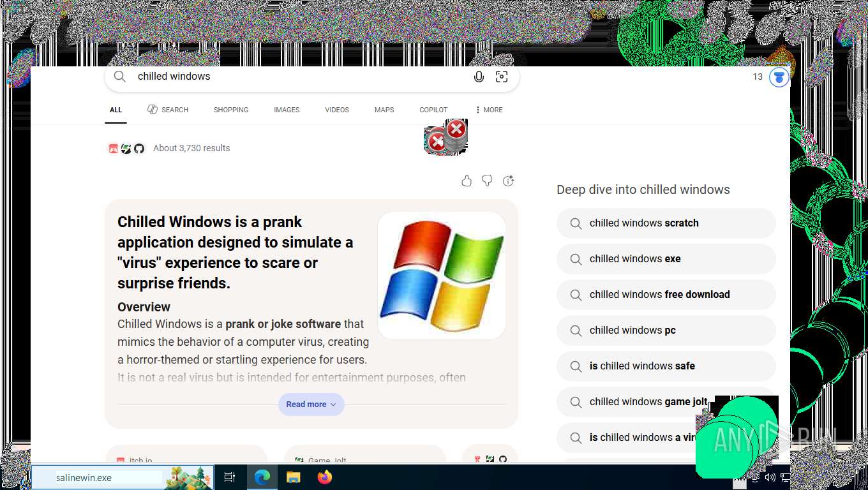Open the COPILOT tab
The image size is (868, 490).
(x=433, y=110)
